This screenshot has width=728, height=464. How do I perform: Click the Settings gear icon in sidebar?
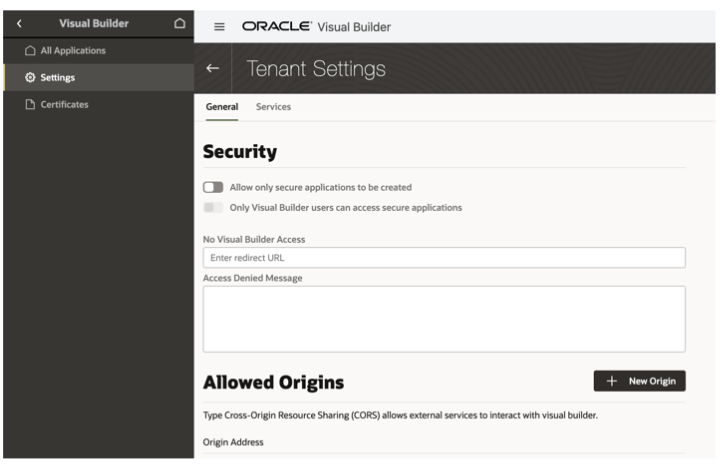pyautogui.click(x=30, y=77)
